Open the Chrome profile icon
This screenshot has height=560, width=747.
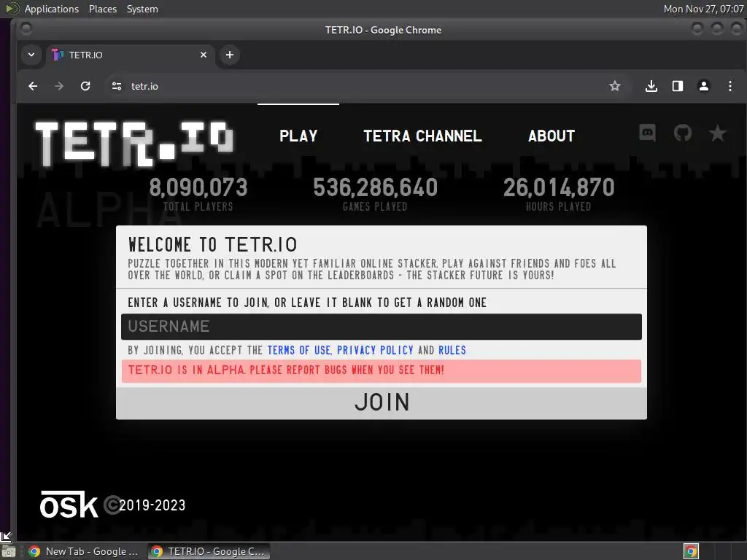[704, 86]
